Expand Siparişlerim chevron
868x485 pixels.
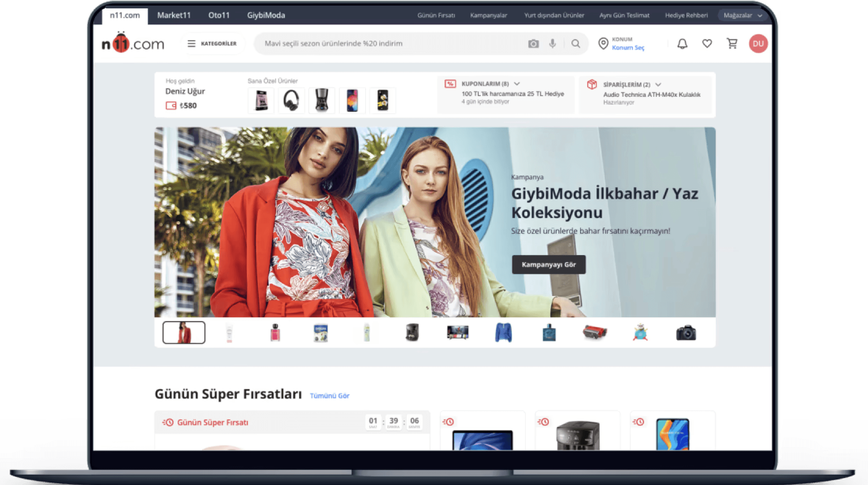(658, 85)
